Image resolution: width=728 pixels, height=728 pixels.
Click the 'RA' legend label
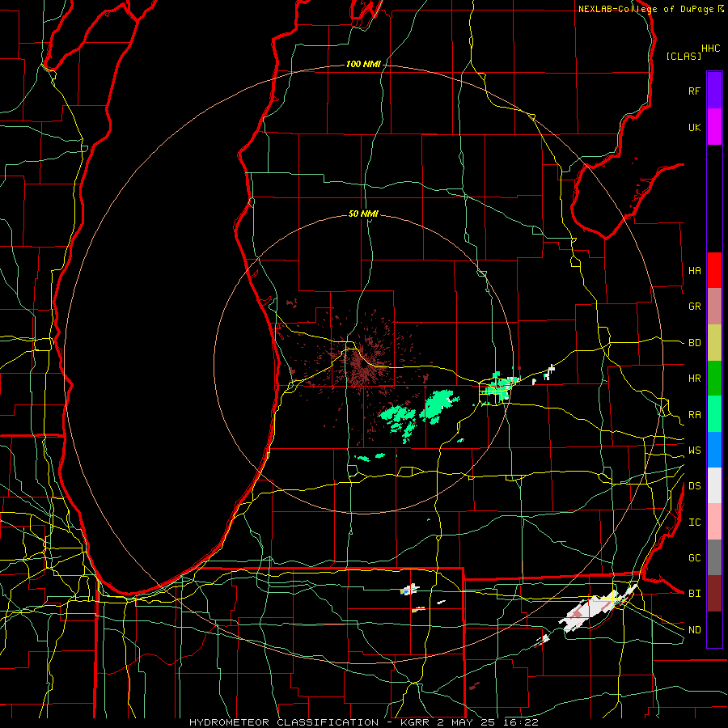(x=694, y=415)
